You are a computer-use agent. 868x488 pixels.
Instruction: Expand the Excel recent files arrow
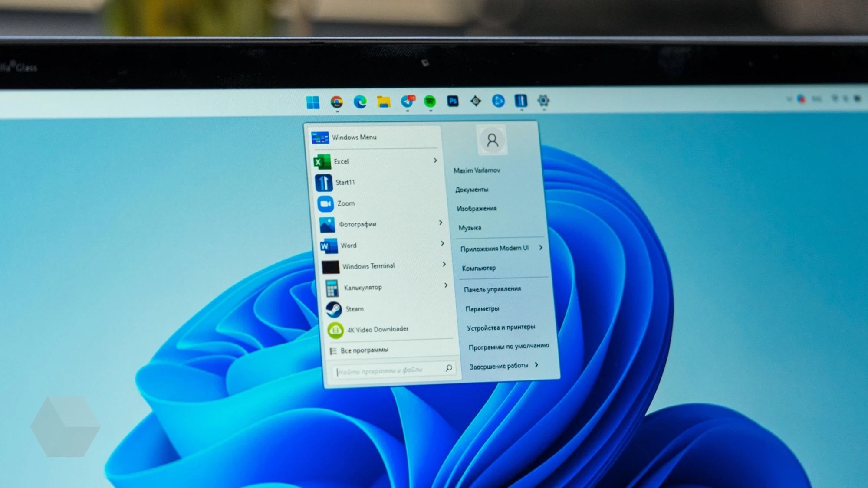tap(435, 160)
